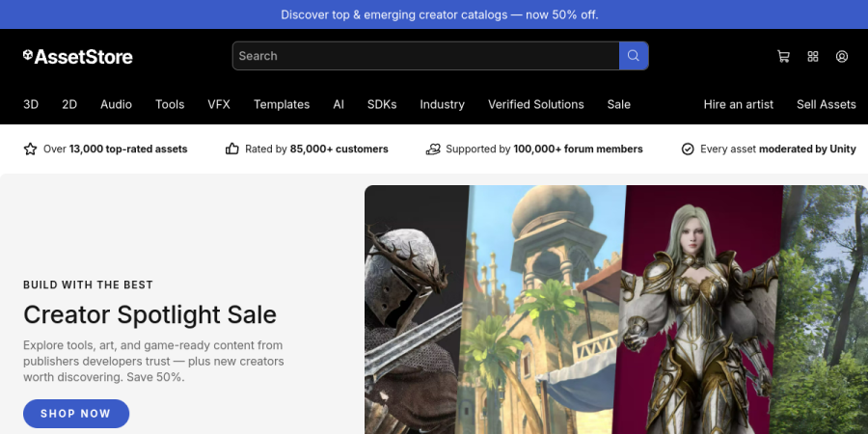This screenshot has width=868, height=434.
Task: Focus the Search input field
Action: click(x=425, y=56)
